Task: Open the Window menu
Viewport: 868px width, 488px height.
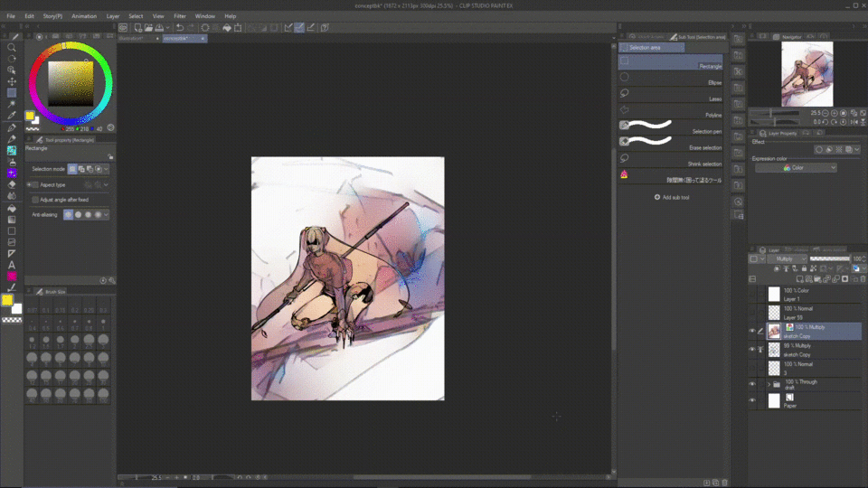Action: click(x=205, y=16)
